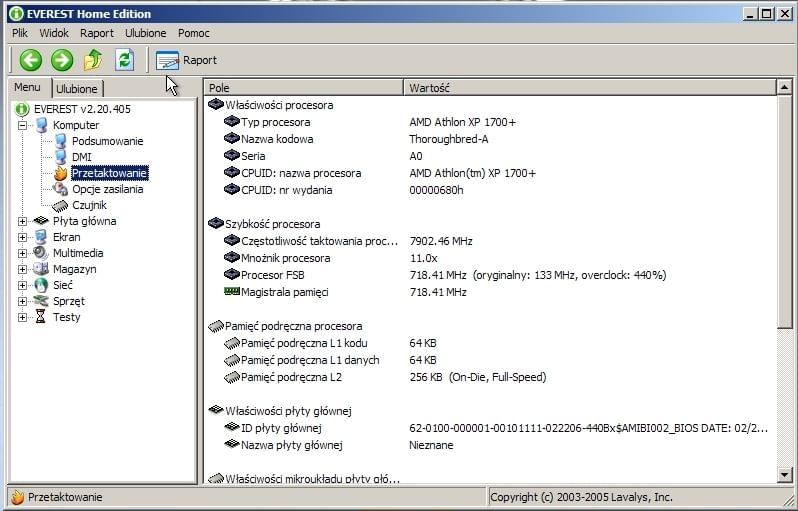The height and width of the screenshot is (511, 798).
Task: Expand the Ekran node
Action: point(22,237)
